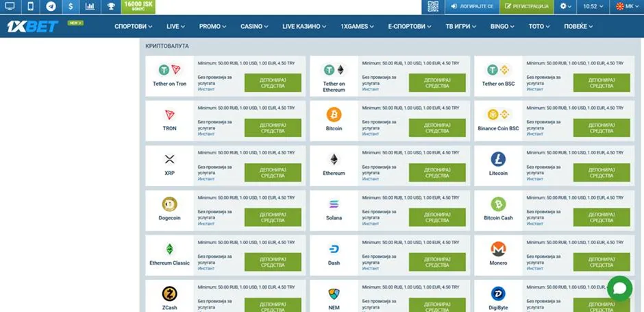Click the Minimum amounts text in Dash card
Image resolution: width=644 pixels, height=312 pixels.
click(410, 243)
